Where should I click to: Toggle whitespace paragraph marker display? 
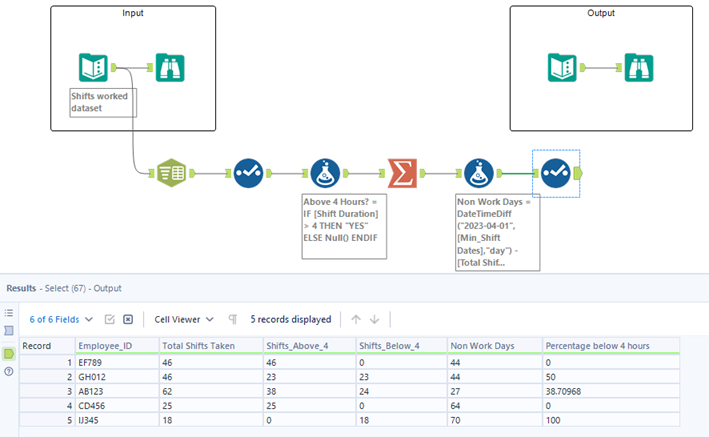tap(232, 319)
